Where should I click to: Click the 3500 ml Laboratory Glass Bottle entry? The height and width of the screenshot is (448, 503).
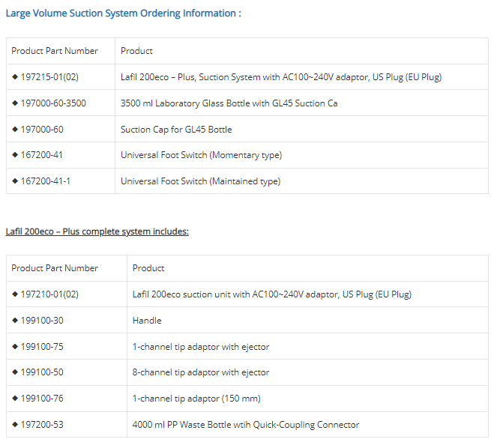tap(229, 103)
